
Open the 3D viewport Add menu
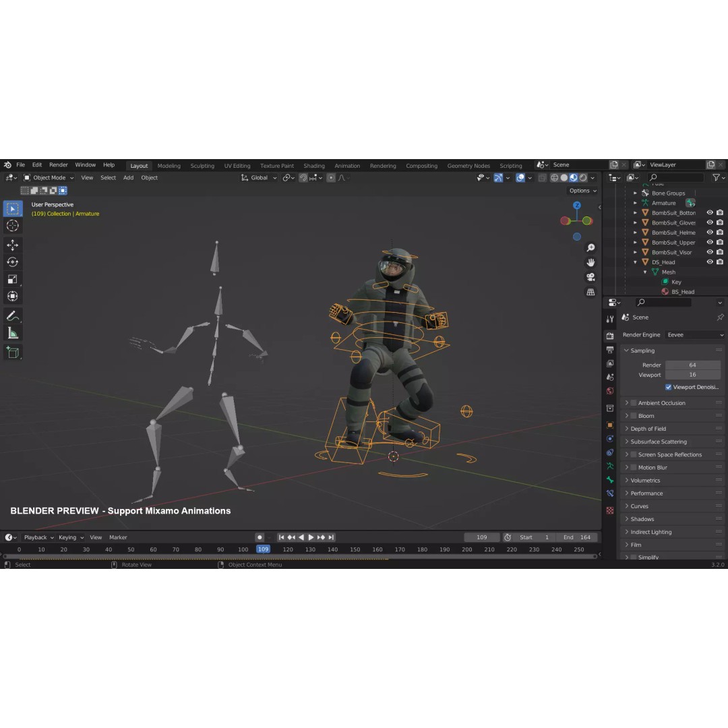(128, 178)
